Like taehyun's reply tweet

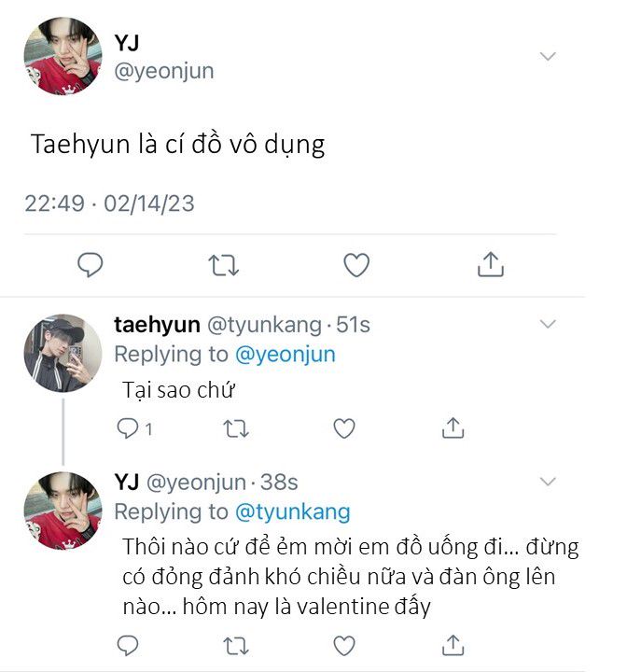[344, 428]
